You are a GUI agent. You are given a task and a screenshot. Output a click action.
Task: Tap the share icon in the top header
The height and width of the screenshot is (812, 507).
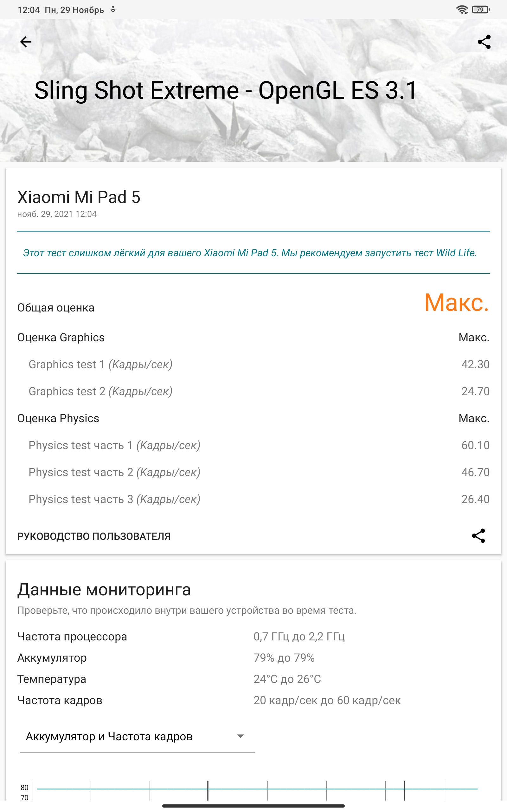tap(484, 42)
